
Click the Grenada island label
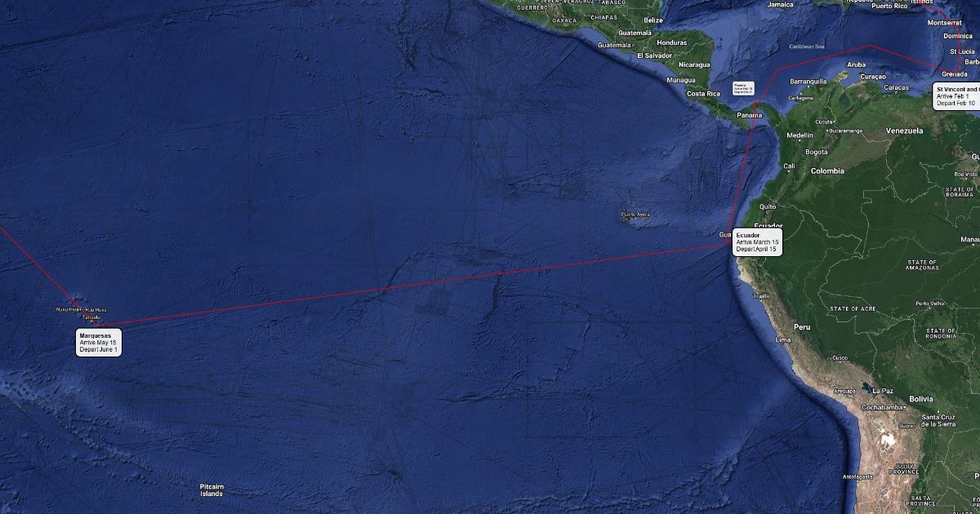pos(954,73)
